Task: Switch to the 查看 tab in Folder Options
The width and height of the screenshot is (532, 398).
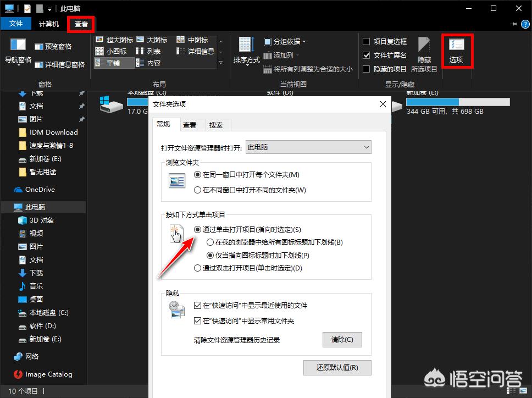Action: (x=191, y=125)
